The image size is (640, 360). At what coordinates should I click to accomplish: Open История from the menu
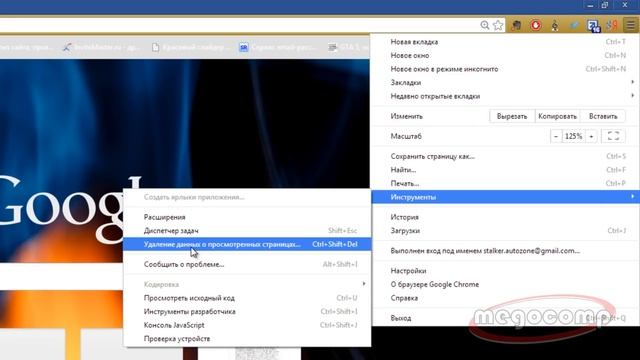(x=506, y=217)
